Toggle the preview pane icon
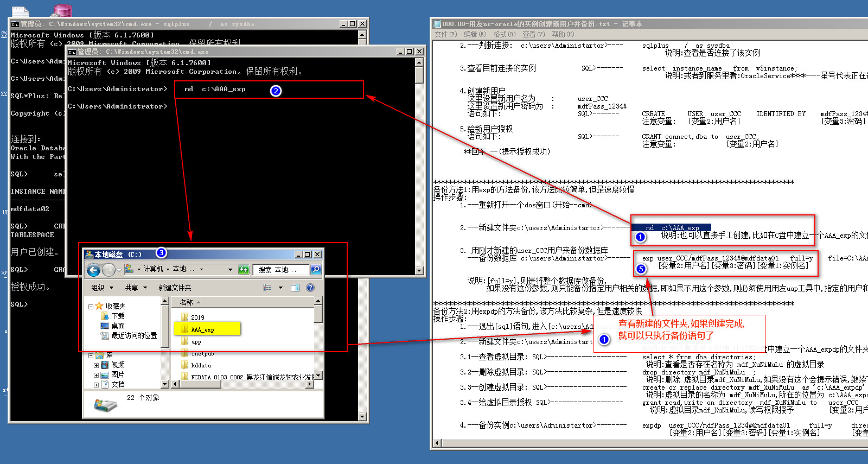868x464 pixels. [x=295, y=288]
